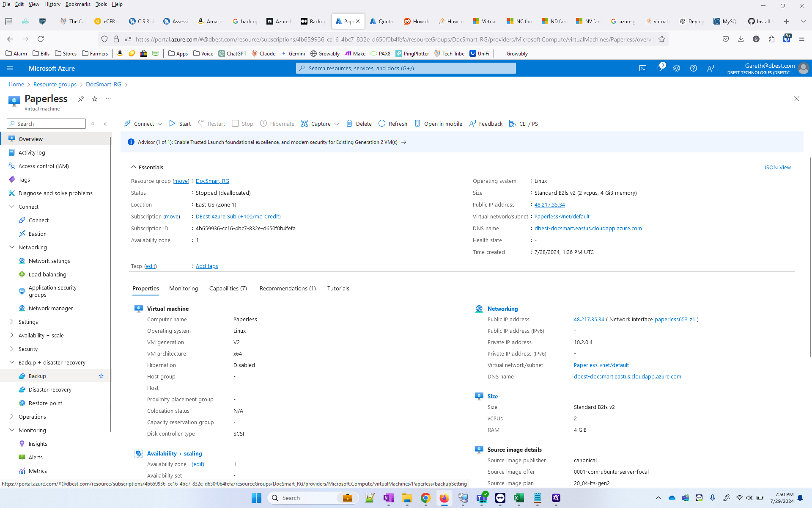Viewport: 812px width, 508px height.
Task: Expand the Operations sidebar group
Action: 12,417
